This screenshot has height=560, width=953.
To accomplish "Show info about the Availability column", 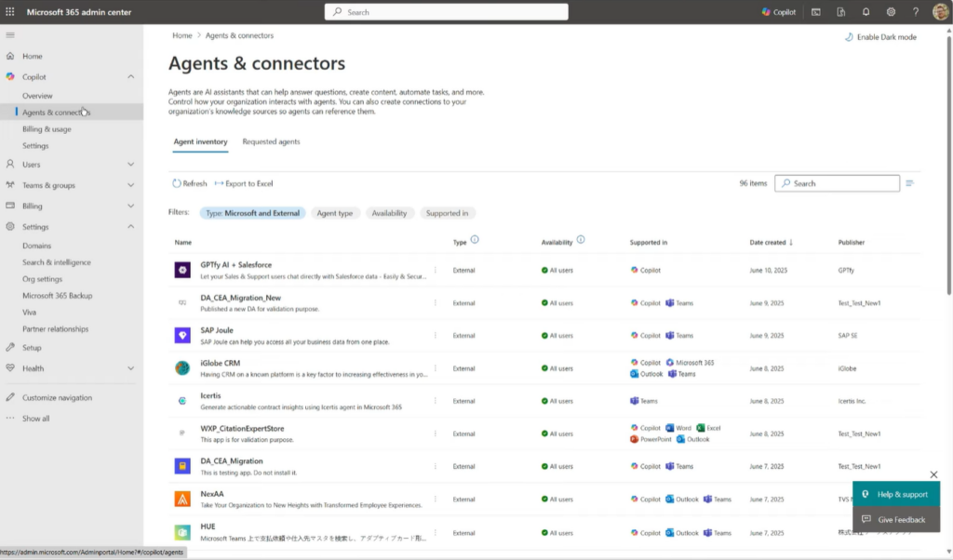I will [x=581, y=240].
